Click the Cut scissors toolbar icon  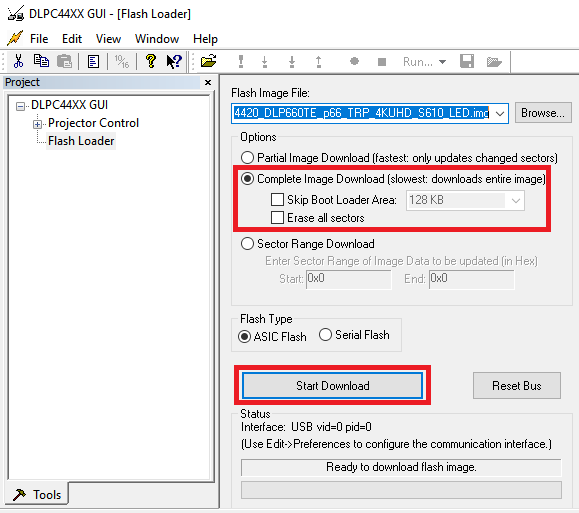[18, 61]
